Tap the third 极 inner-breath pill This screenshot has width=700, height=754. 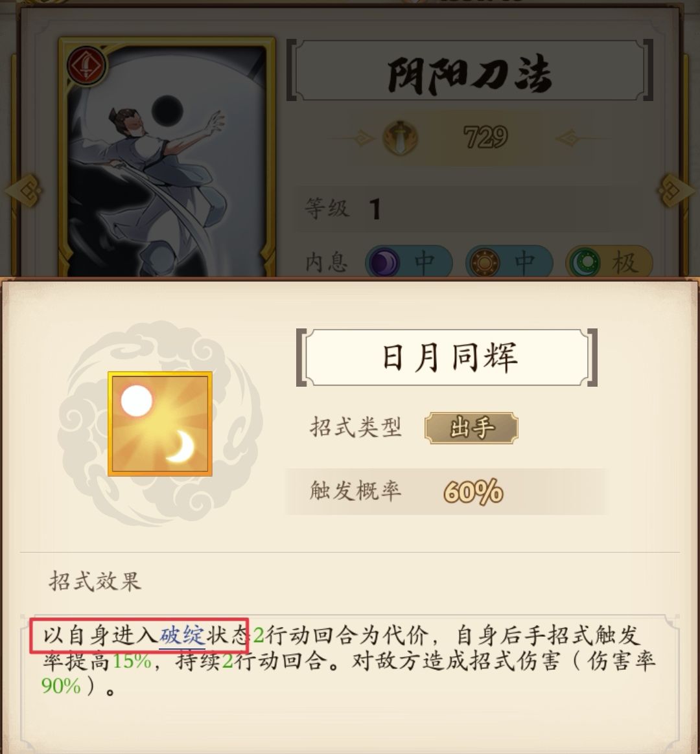(x=609, y=263)
